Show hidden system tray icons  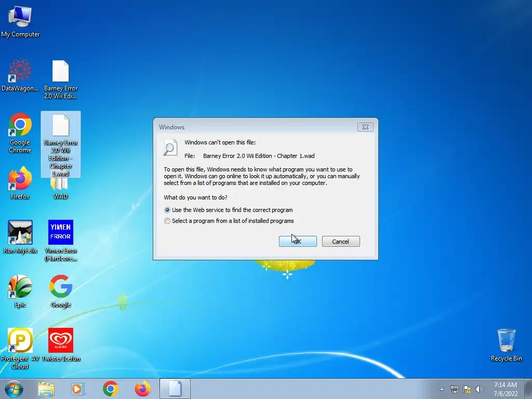point(442,389)
